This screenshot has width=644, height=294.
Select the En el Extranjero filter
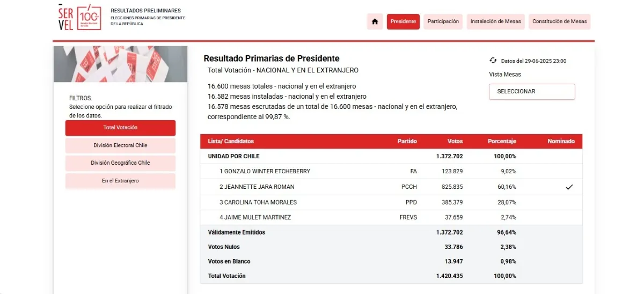pyautogui.click(x=120, y=181)
